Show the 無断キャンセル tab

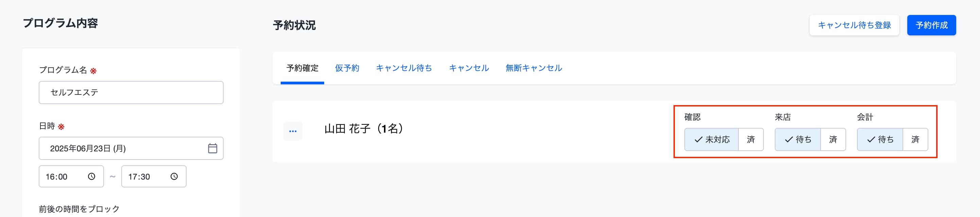coord(534,68)
